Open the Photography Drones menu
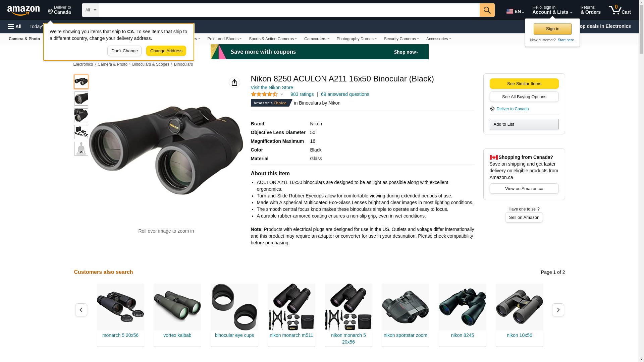The height and width of the screenshot is (362, 644). click(357, 39)
